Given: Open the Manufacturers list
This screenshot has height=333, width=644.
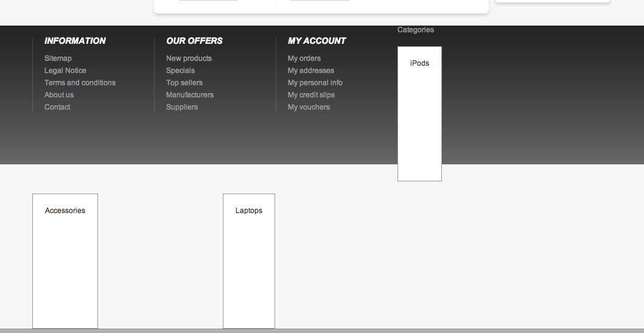Looking at the screenshot, I should click(190, 95).
